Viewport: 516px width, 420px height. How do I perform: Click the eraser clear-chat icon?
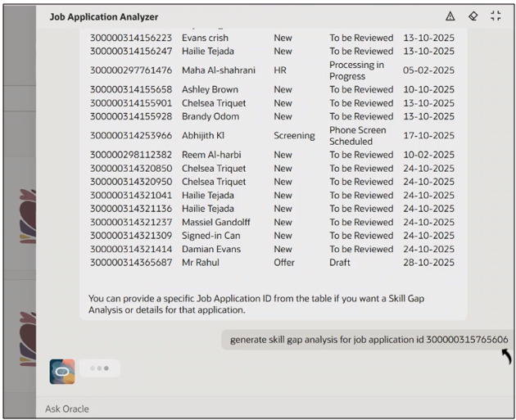point(473,16)
